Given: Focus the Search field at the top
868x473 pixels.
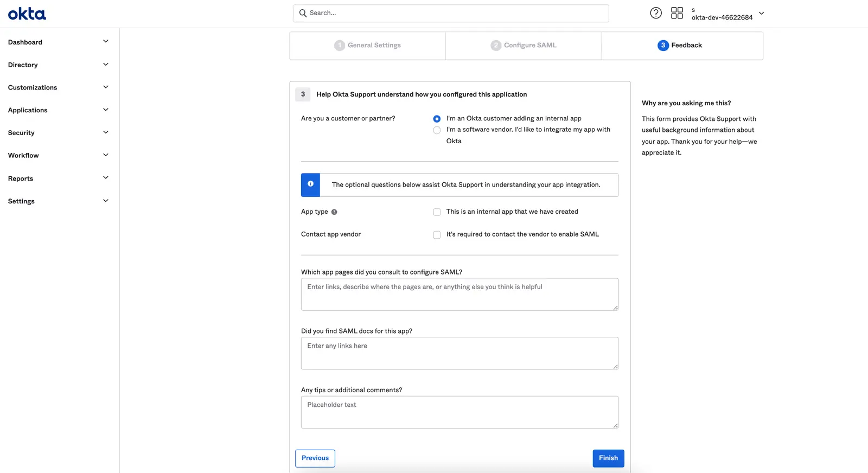Looking at the screenshot, I should coord(451,13).
